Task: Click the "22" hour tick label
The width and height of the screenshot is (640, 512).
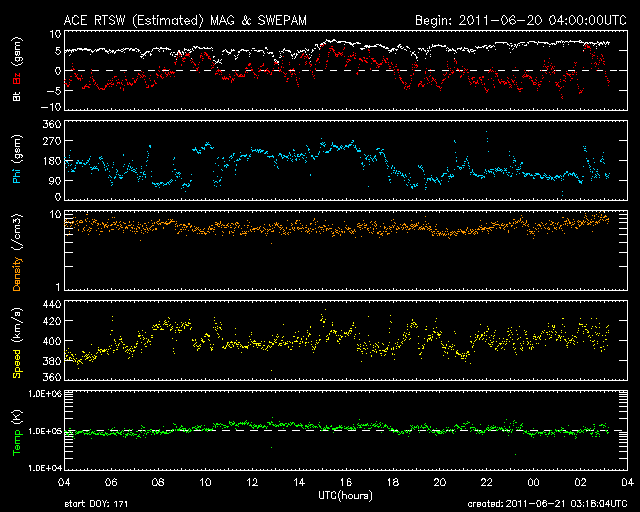Action: point(487,483)
